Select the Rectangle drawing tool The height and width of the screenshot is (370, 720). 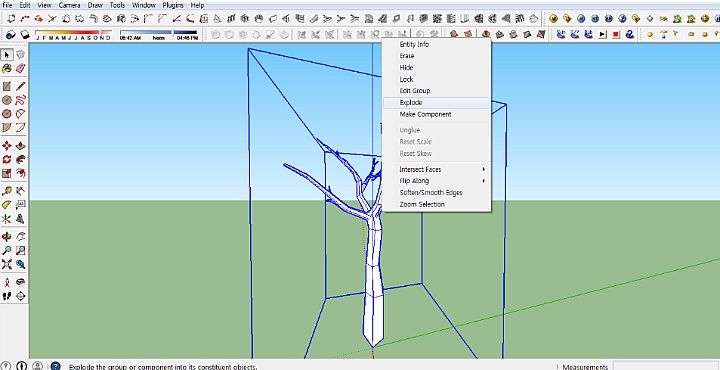(x=7, y=86)
